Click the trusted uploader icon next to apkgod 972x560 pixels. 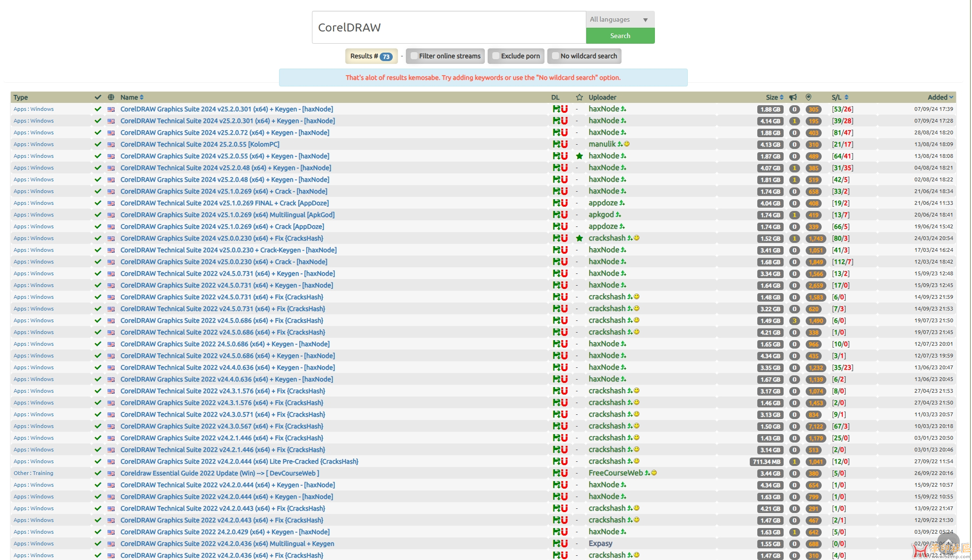click(x=618, y=215)
